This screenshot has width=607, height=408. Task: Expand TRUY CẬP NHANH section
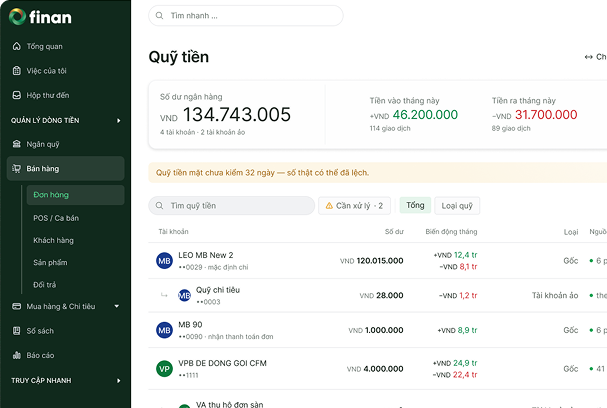[x=118, y=381]
